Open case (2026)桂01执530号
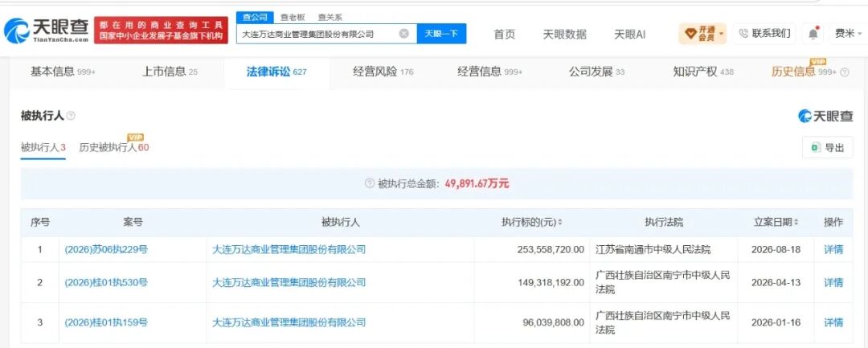The image size is (868, 348). pos(106,283)
